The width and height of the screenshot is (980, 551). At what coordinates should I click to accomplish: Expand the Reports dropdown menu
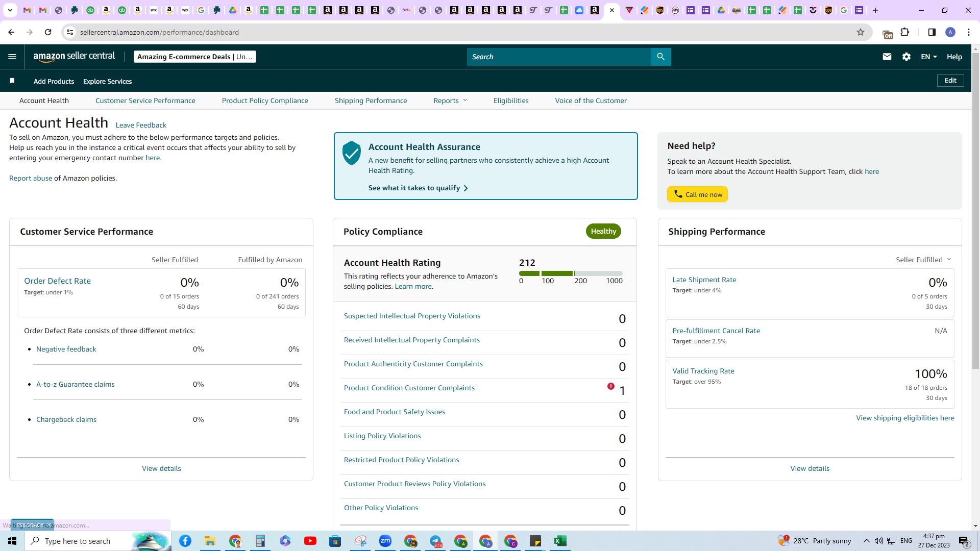click(450, 101)
